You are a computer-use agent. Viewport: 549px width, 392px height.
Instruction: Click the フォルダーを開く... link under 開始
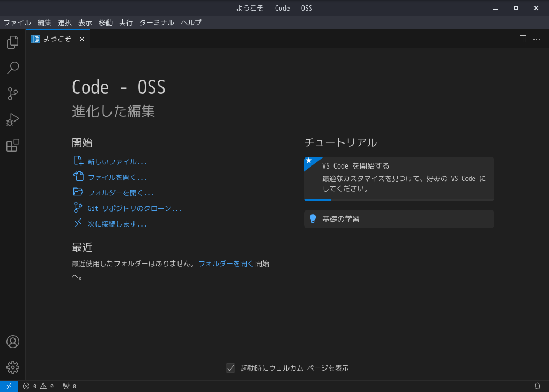121,193
